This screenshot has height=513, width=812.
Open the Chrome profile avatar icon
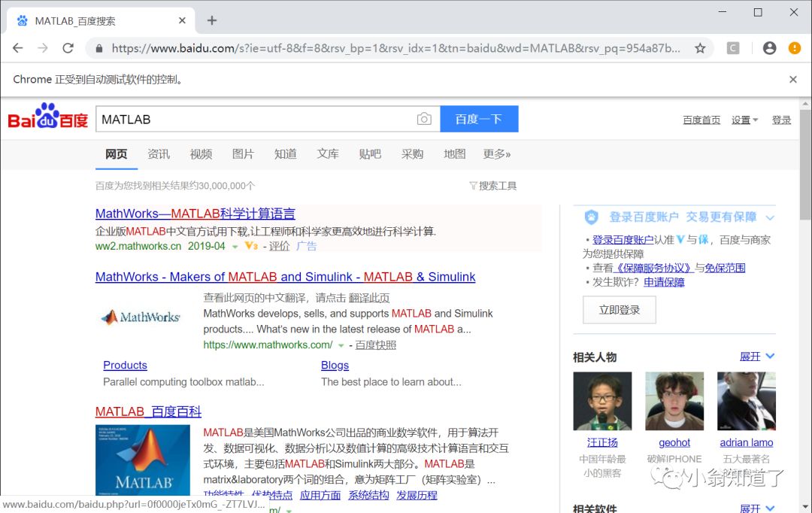(770, 48)
